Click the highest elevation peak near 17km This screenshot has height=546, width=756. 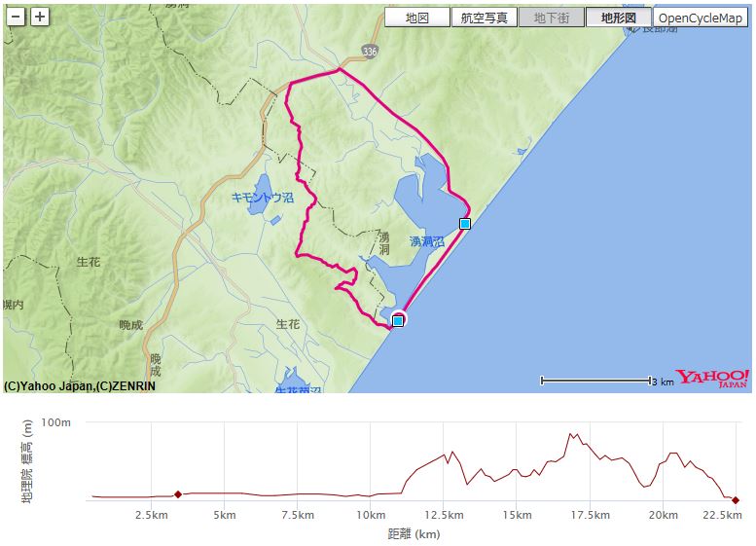(x=573, y=434)
